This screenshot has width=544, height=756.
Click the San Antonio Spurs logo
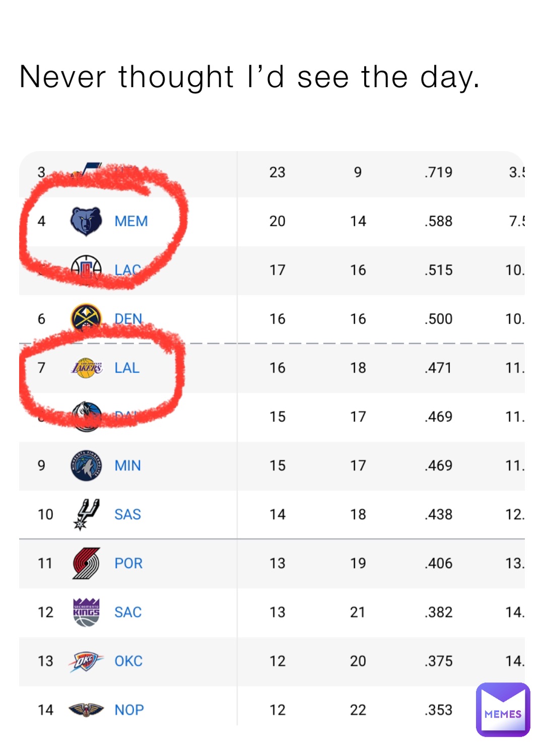point(86,514)
